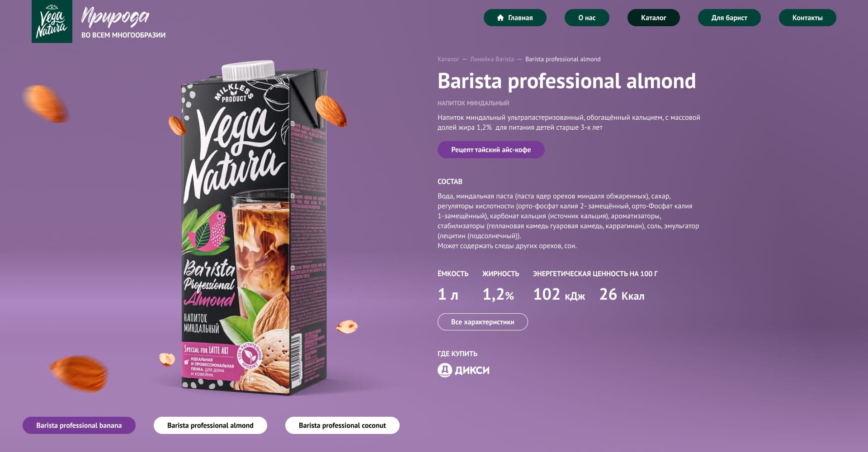Screen dimensions: 868x452
Task: Click the Дикси store logo icon
Action: (445, 370)
